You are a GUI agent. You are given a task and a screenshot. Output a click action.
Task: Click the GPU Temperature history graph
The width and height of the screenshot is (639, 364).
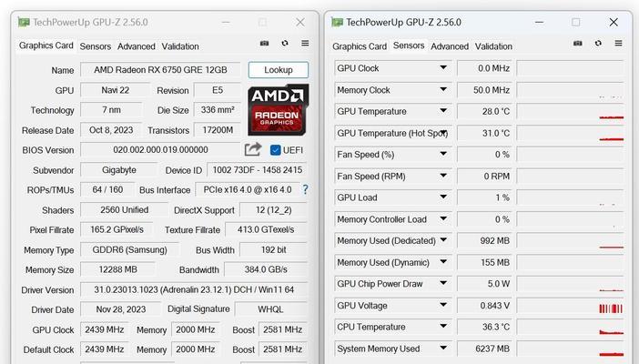point(570,111)
